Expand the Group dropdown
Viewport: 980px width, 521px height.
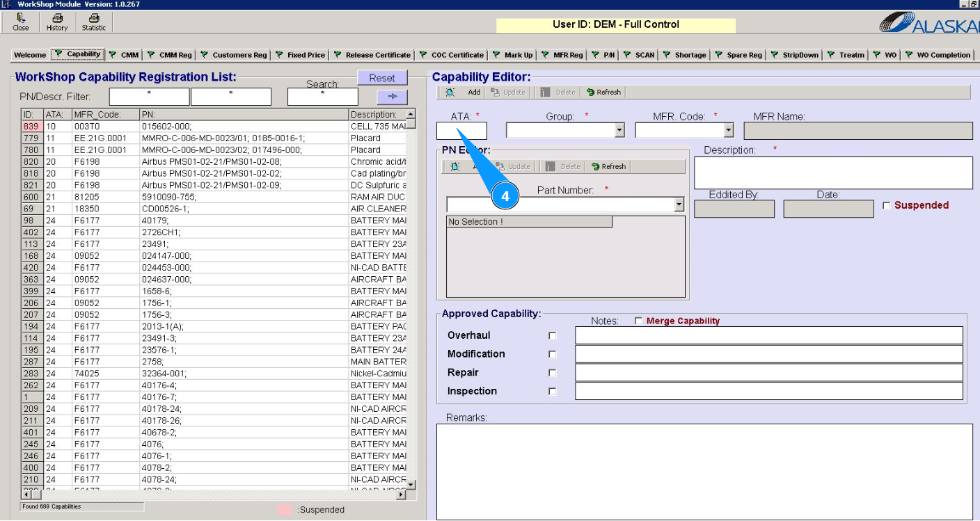(619, 131)
